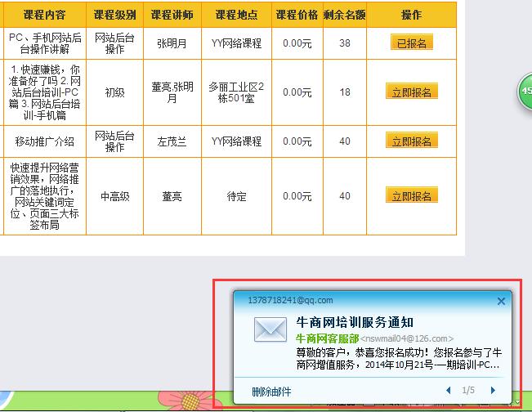Close the mail notification popup
This screenshot has width=532, height=412.
coord(501,301)
